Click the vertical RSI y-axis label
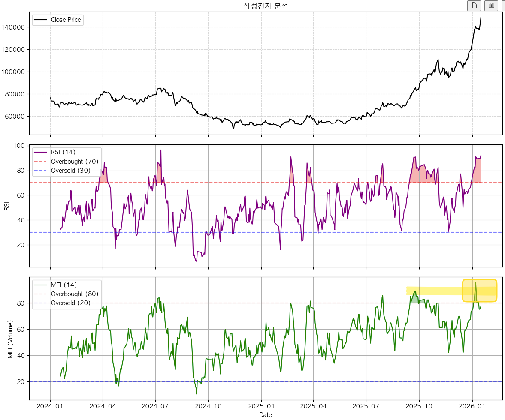The height and width of the screenshot is (420, 505). point(7,206)
